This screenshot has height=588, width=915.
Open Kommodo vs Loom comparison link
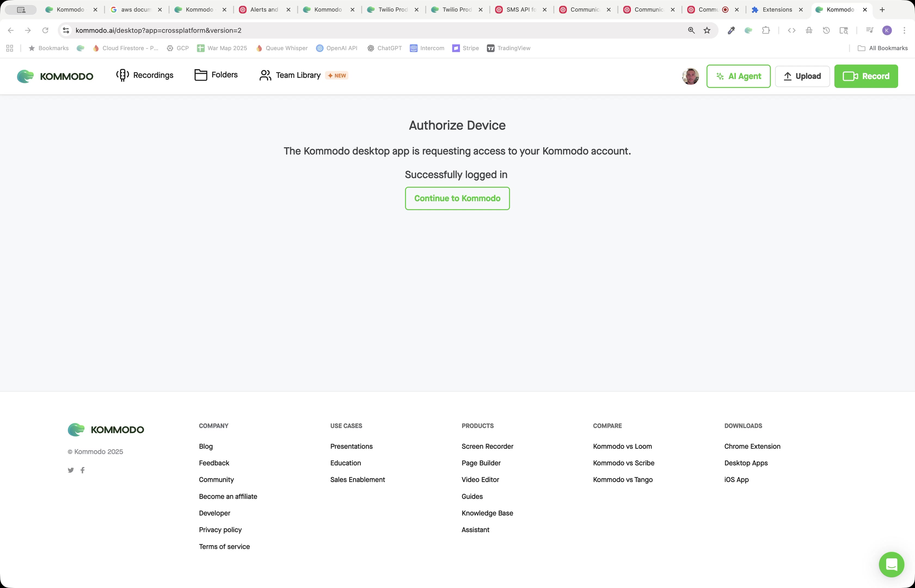point(623,446)
